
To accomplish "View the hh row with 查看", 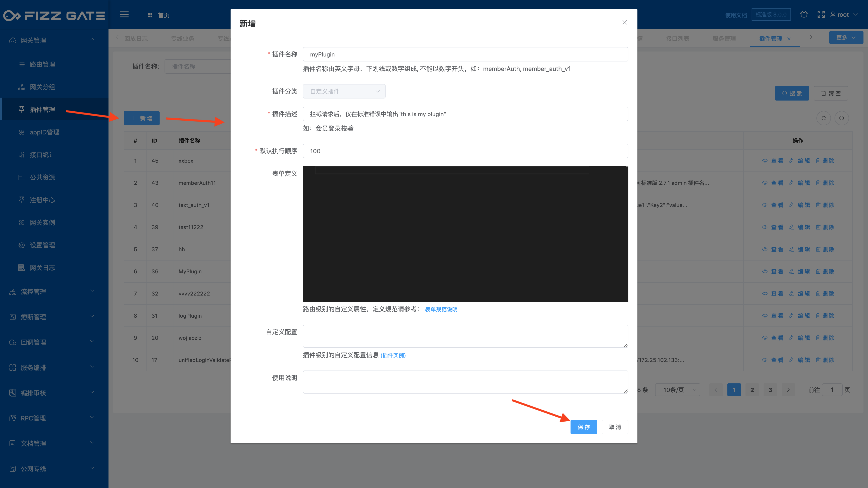I will [x=773, y=249].
